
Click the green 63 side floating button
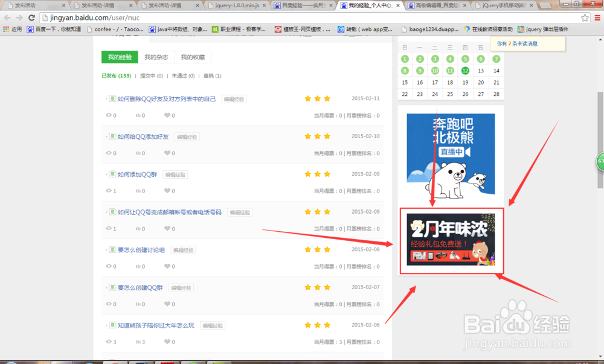(x=600, y=161)
